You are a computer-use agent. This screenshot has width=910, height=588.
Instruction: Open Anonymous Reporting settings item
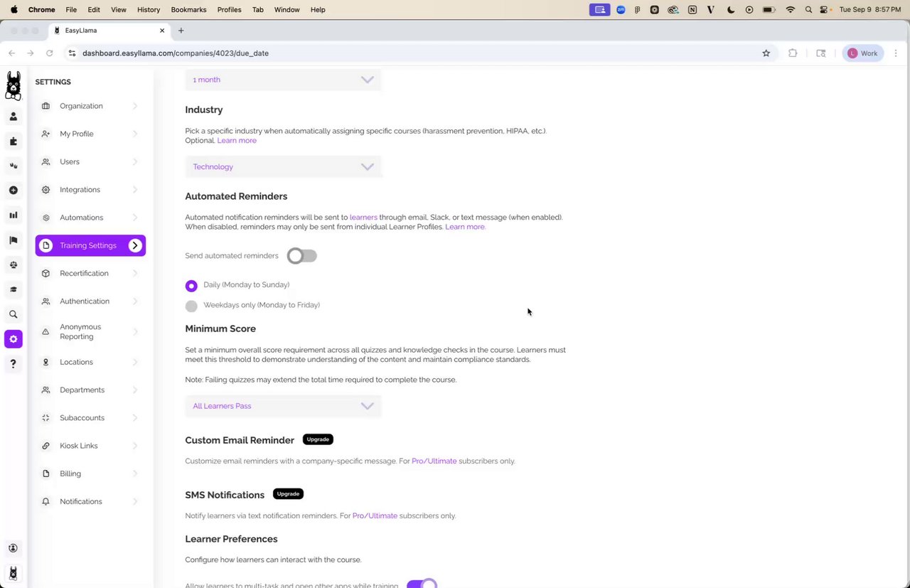[90, 331]
